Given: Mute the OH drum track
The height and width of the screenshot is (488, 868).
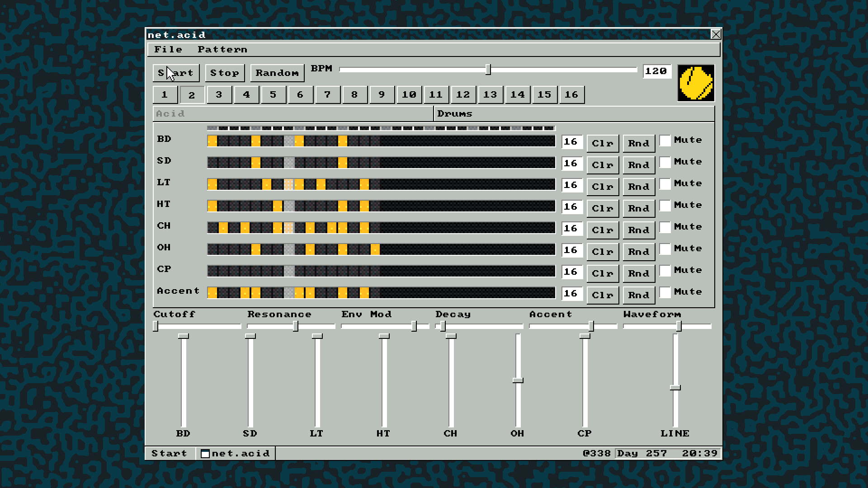Looking at the screenshot, I should click(x=665, y=249).
